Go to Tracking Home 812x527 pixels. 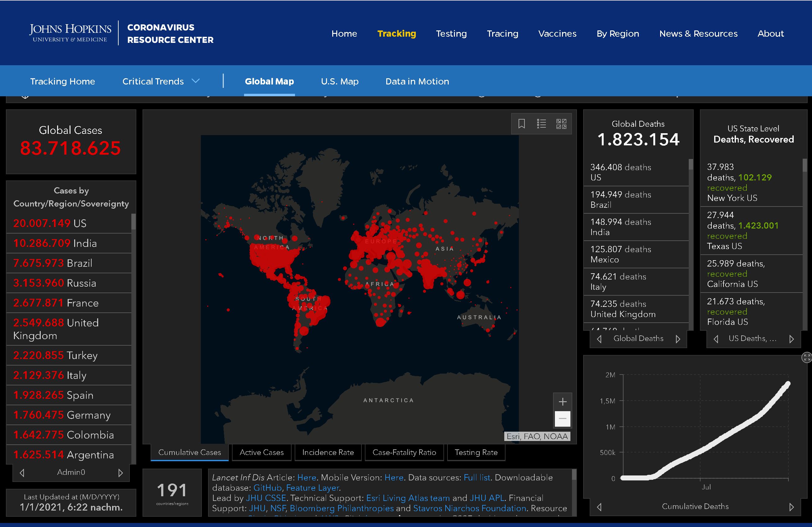(x=63, y=81)
